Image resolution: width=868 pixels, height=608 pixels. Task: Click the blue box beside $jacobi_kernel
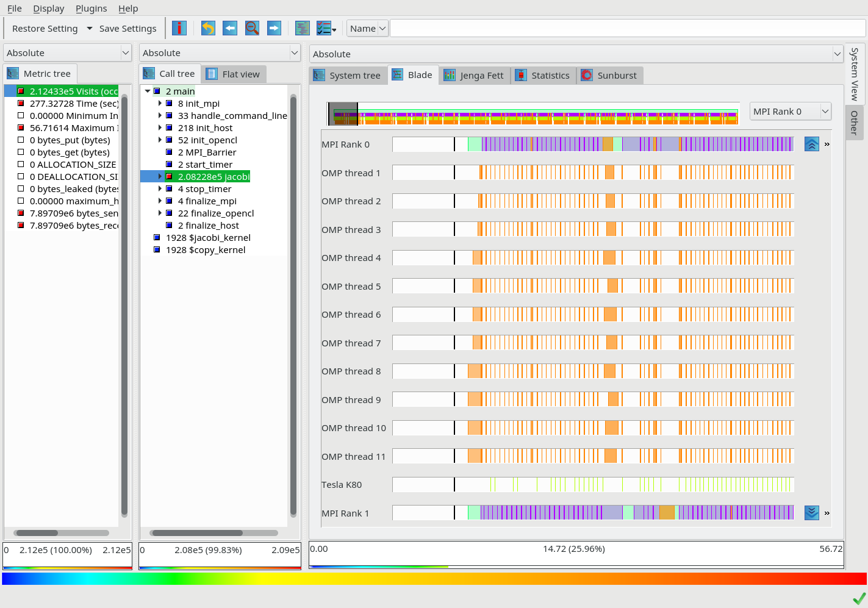click(x=157, y=237)
